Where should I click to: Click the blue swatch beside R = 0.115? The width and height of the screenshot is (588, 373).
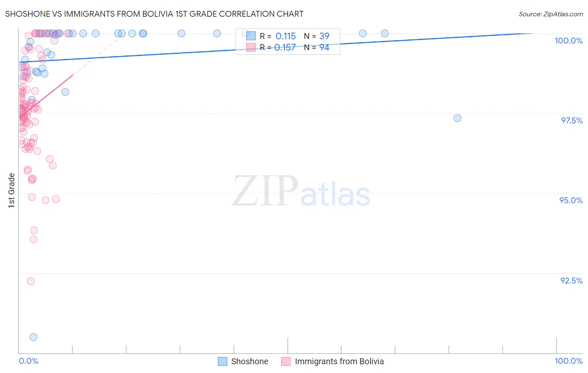(x=251, y=36)
